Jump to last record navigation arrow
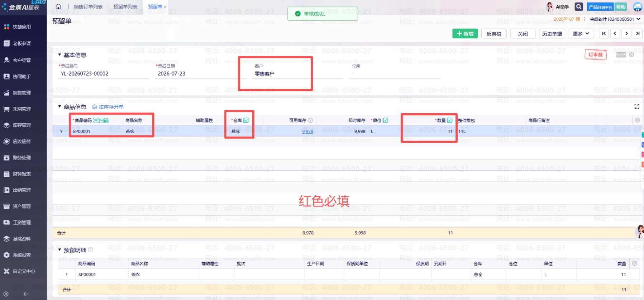This screenshot has height=300, width=644. tap(638, 34)
